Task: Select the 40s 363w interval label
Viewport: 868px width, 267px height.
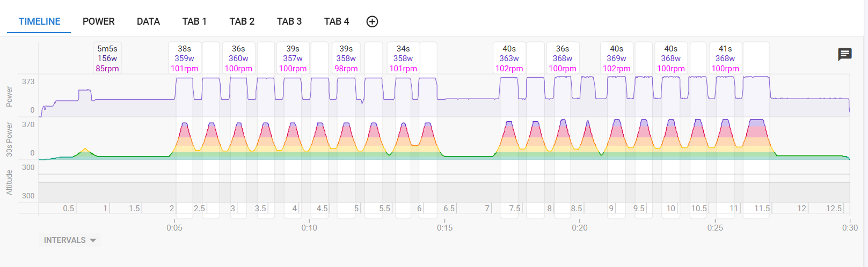Action: 509,58
